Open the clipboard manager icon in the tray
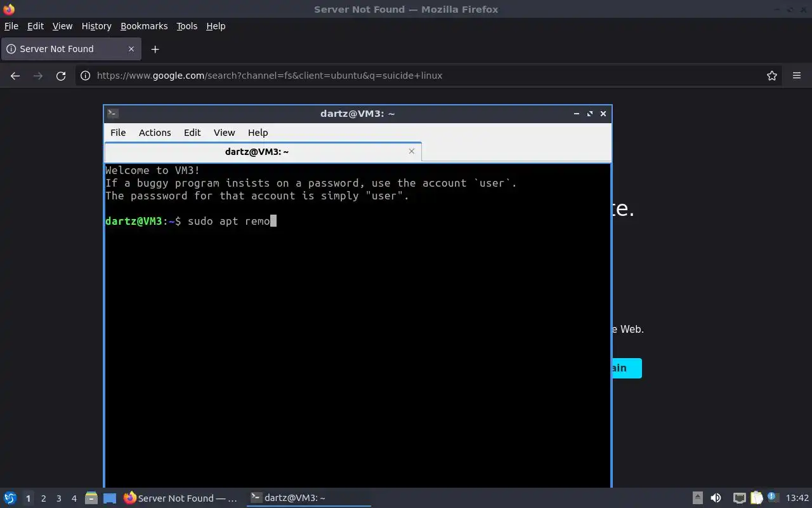The height and width of the screenshot is (508, 812). click(x=756, y=498)
